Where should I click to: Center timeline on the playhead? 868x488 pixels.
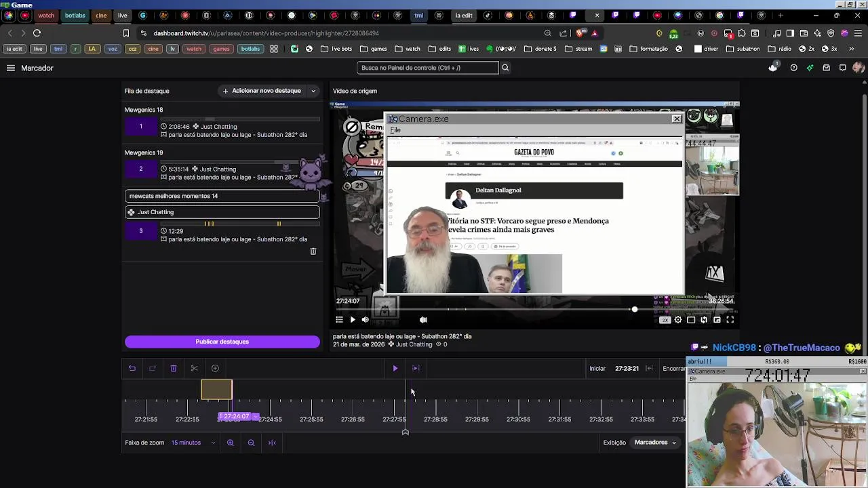point(272,443)
